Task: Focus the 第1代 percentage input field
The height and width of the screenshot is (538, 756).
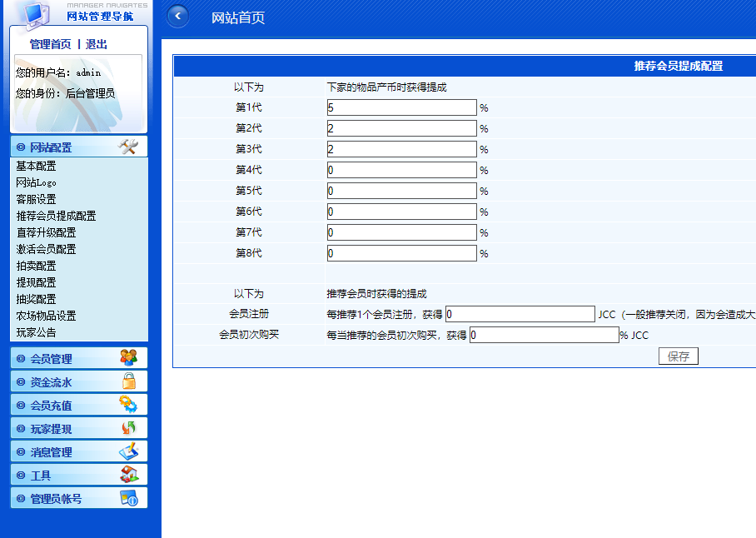Action: (401, 107)
